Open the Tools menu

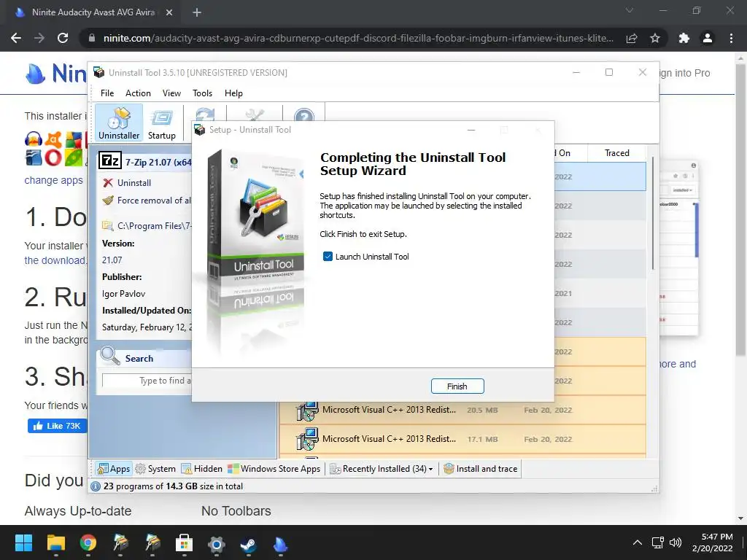(203, 93)
